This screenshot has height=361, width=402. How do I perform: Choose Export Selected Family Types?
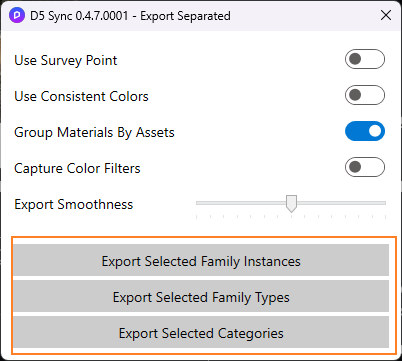[201, 296]
